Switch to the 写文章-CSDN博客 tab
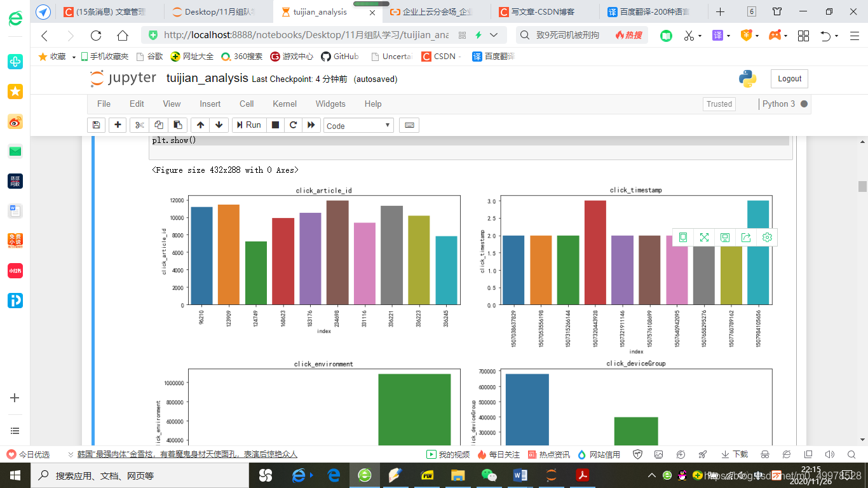 coord(545,11)
